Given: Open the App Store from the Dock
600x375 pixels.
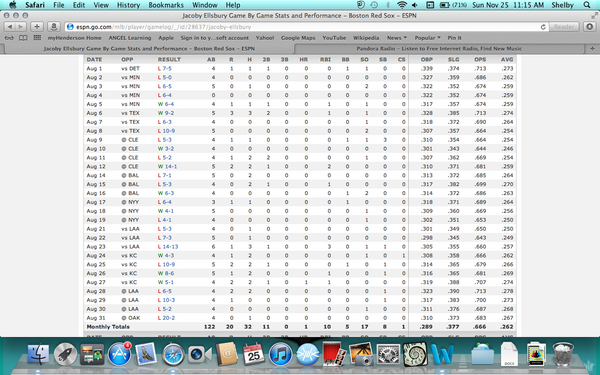Looking at the screenshot, I should [119, 354].
